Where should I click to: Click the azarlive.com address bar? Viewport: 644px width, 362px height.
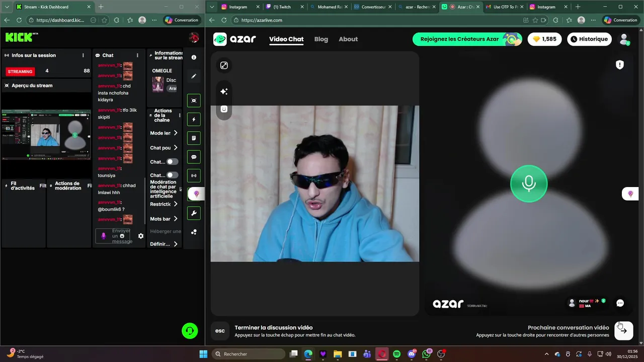click(375, 20)
